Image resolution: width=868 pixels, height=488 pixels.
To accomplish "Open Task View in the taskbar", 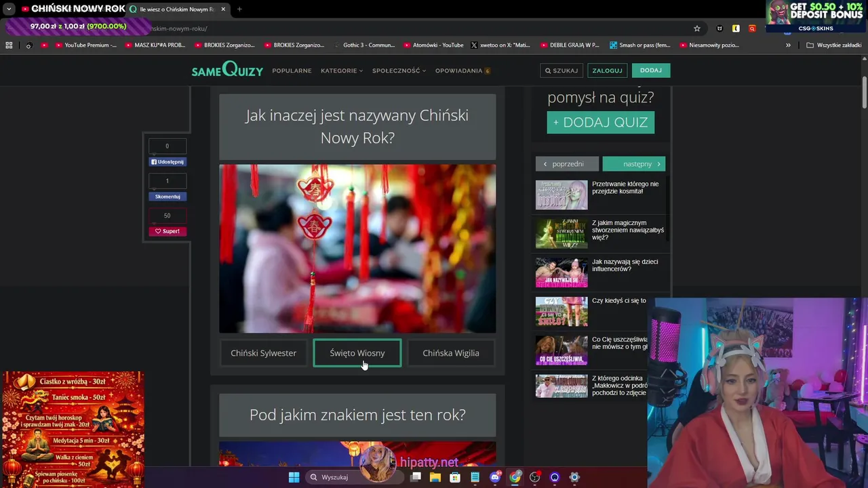I will click(416, 477).
